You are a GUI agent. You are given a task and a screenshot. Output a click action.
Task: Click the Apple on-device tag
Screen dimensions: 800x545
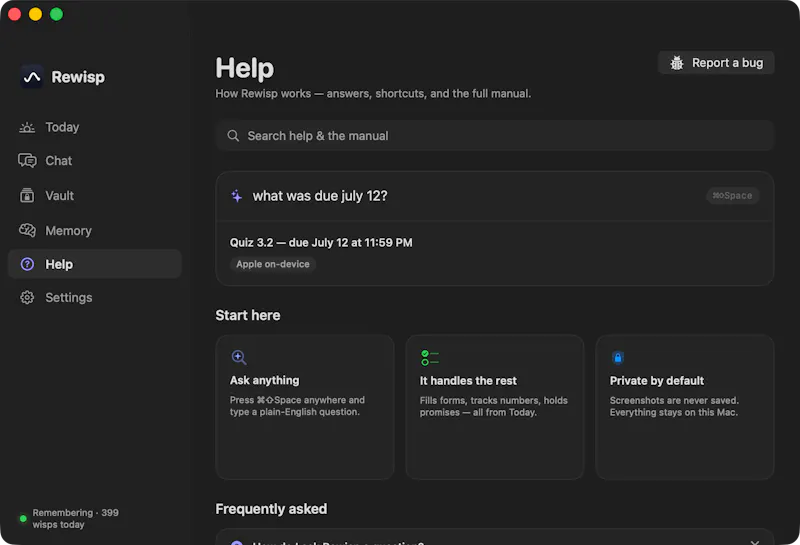point(272,264)
